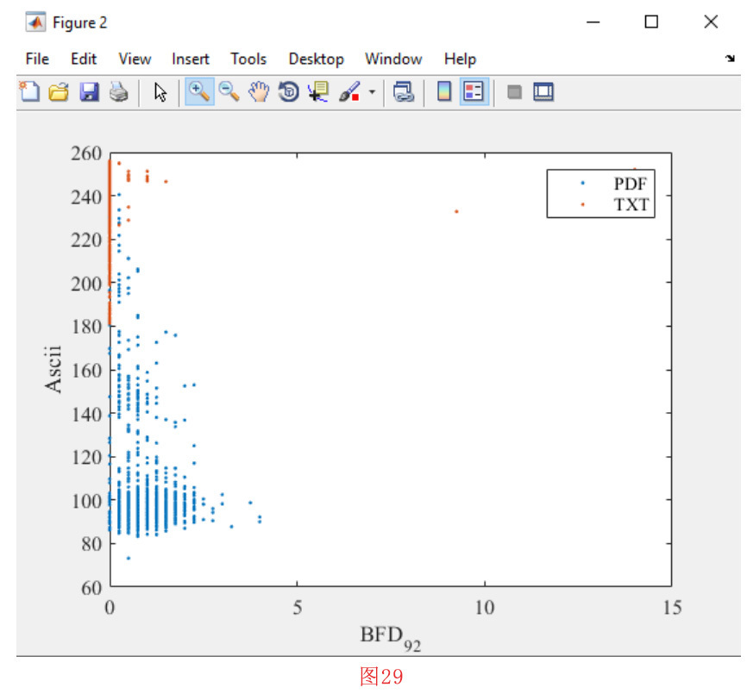This screenshot has height=700, width=753.
Task: Select the Data Cursor tool
Action: click(317, 92)
